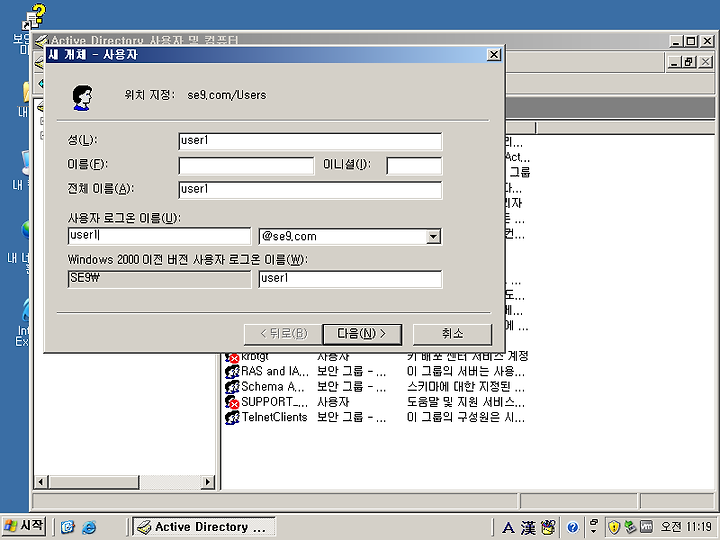
Task: Click the IME pad tools icon
Action: [548, 528]
